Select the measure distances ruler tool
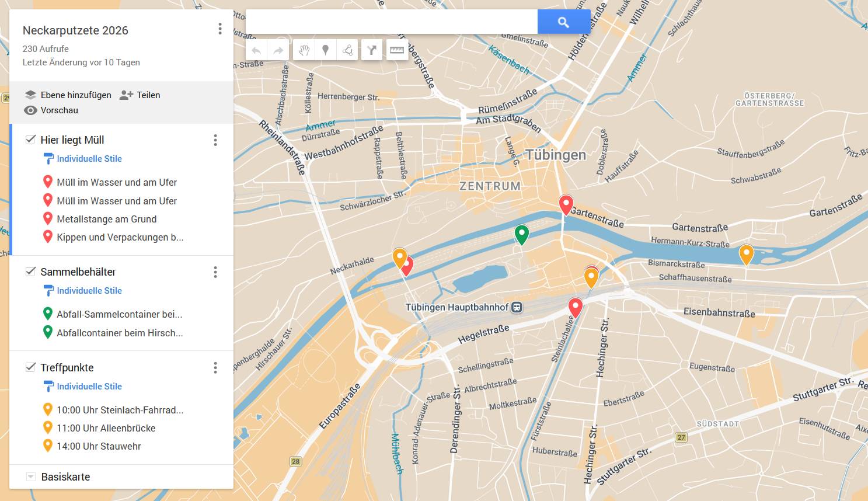Viewport: 868px width, 501px height. pos(397,50)
